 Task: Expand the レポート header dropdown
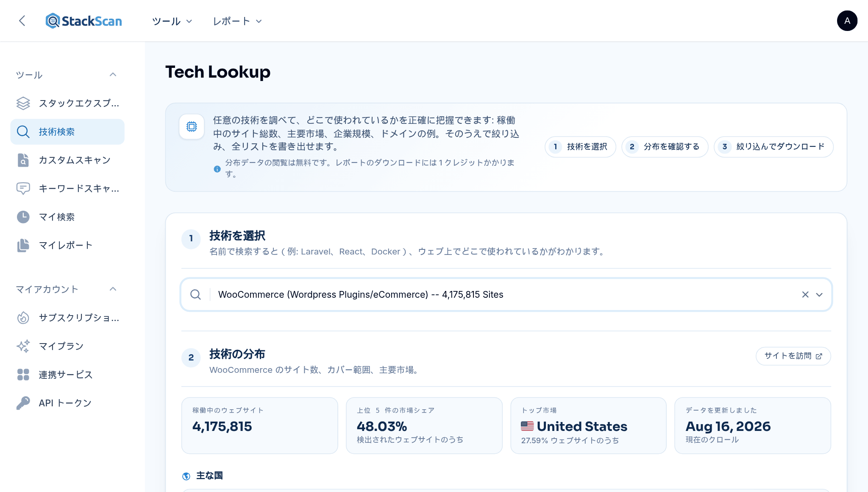(x=237, y=21)
